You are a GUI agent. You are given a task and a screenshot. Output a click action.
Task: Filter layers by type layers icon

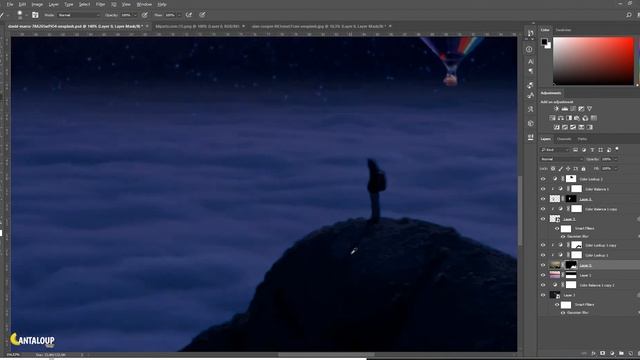(592, 150)
